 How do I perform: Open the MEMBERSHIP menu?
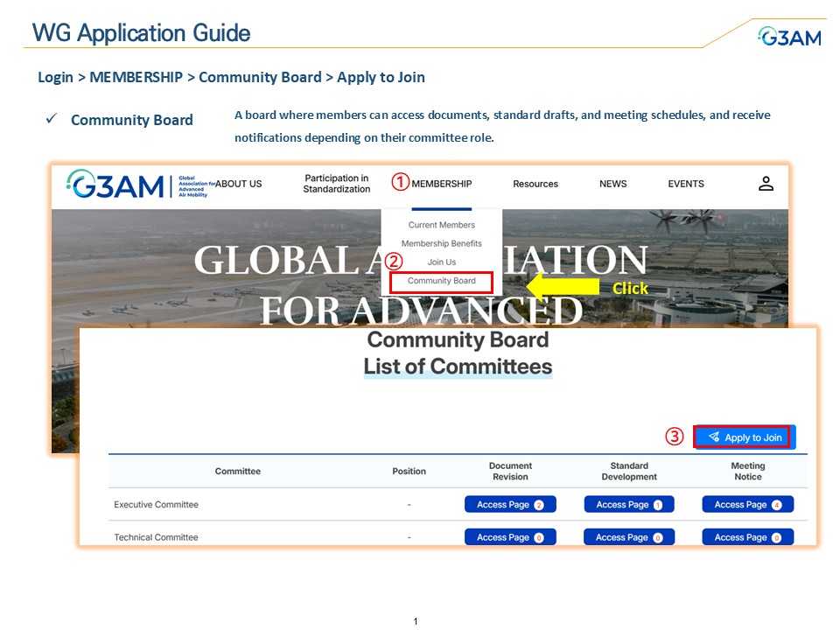pyautogui.click(x=441, y=184)
